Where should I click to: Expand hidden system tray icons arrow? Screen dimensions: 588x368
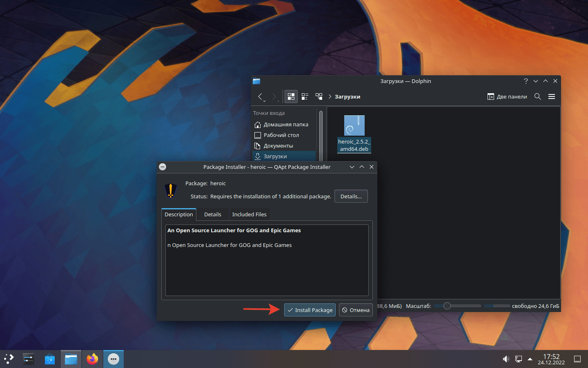coord(530,359)
